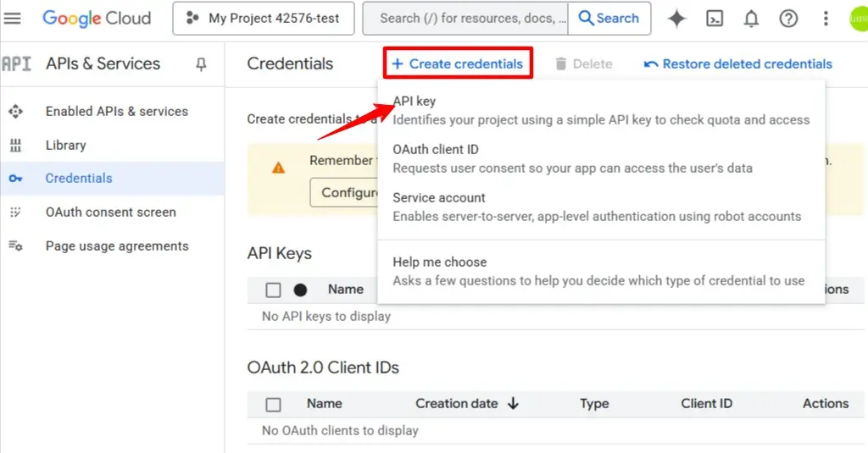
Task: Open the three-dot settings menu
Action: pos(826,19)
